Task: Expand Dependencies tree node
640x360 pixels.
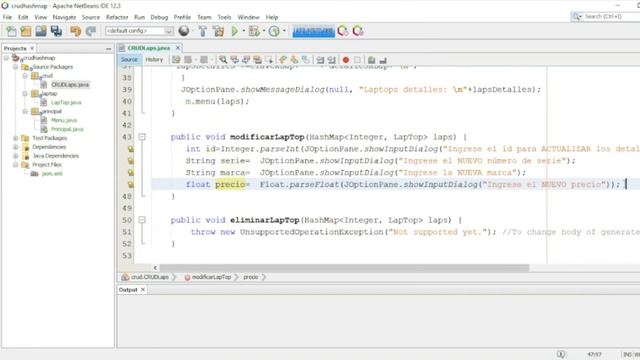Action: pos(16,147)
